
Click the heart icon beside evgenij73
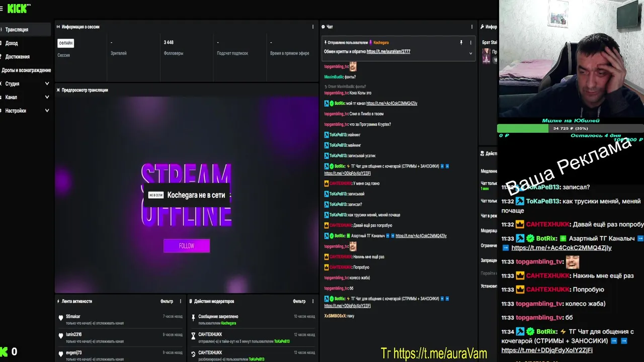pos(61,353)
